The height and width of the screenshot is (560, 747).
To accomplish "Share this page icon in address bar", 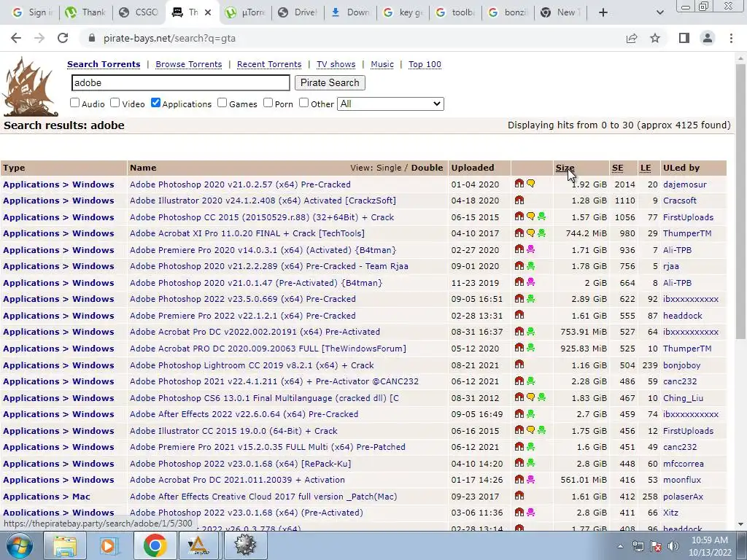I will 632,38.
